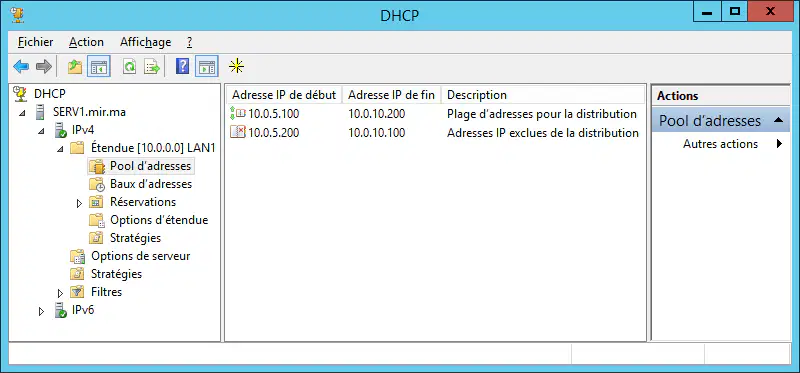The height and width of the screenshot is (373, 800).
Task: Select the 10.0.5.100 start address row
Action: click(273, 114)
